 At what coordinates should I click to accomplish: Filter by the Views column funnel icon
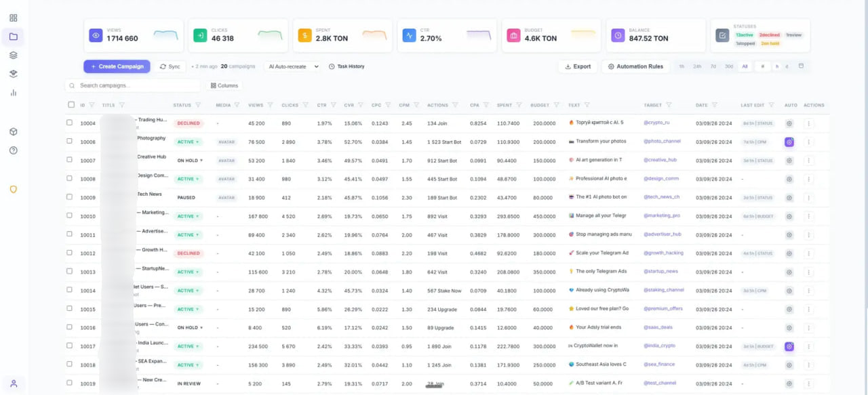270,105
